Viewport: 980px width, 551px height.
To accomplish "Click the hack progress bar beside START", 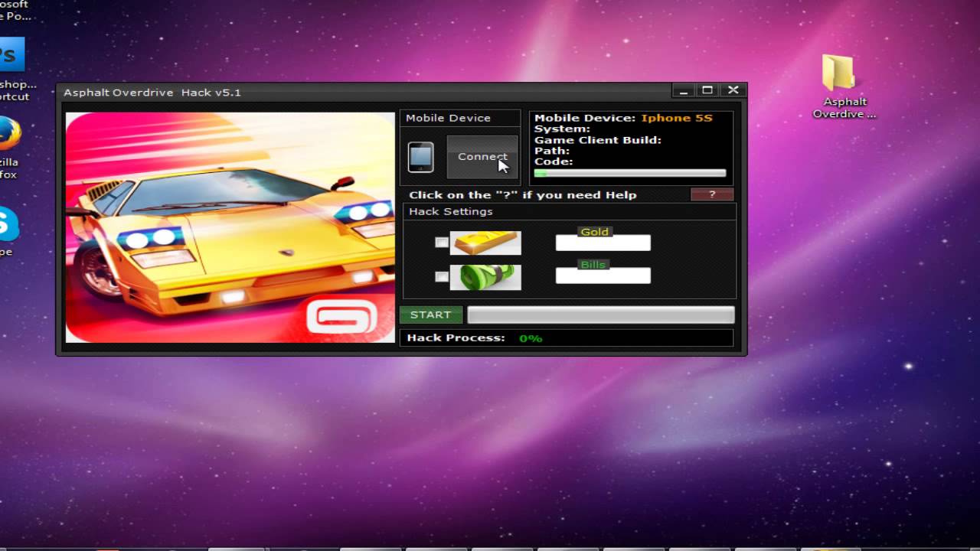I will [601, 315].
